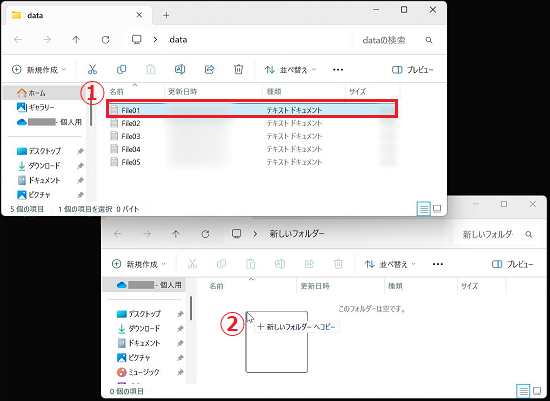Click the 新しいフォルダー window sidebar scrollbar

pos(191,308)
